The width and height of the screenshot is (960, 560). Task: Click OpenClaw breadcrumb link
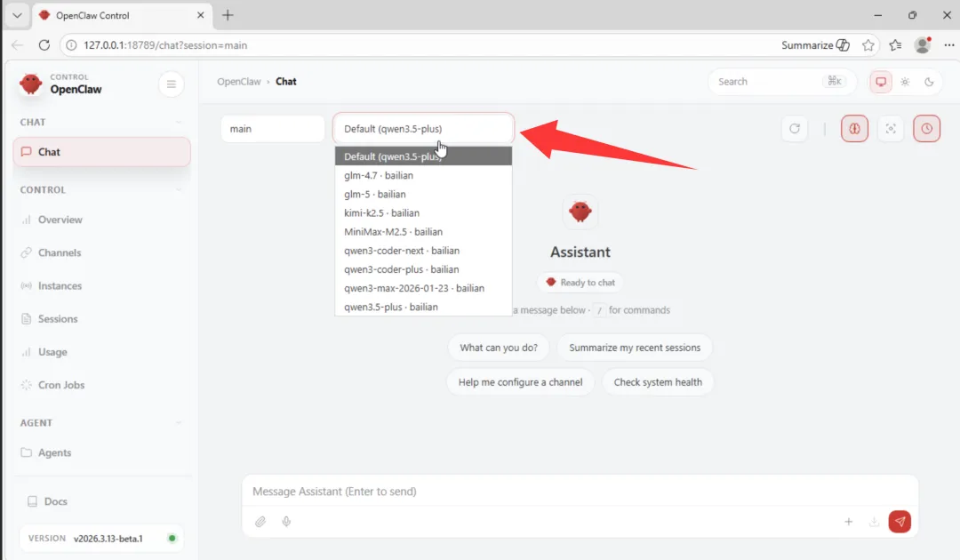pyautogui.click(x=239, y=82)
